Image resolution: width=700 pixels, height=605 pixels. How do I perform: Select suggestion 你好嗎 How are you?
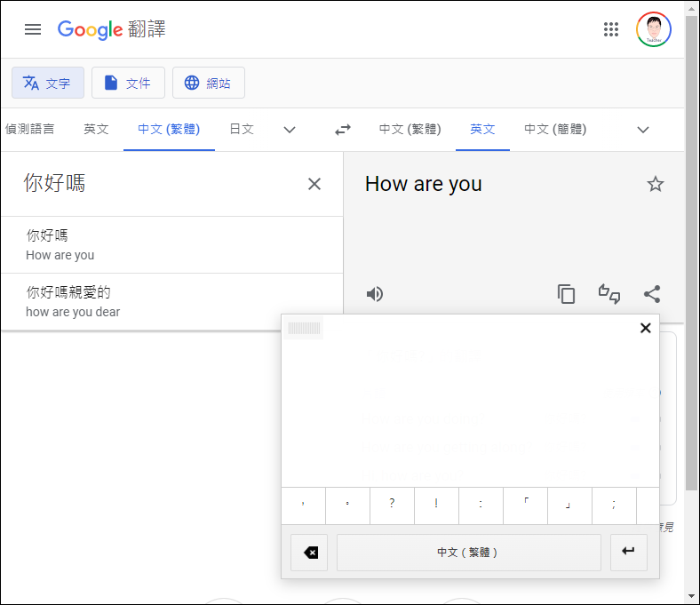[x=171, y=245]
